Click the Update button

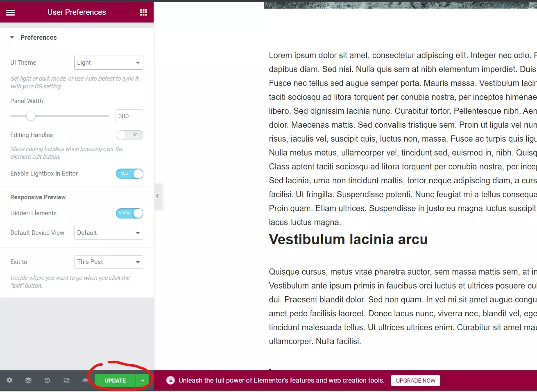pos(115,381)
